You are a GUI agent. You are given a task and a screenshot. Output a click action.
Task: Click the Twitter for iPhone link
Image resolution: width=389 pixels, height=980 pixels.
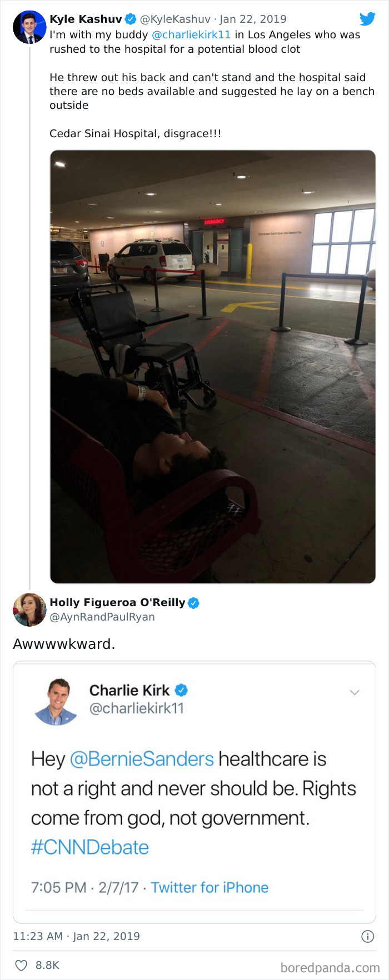point(210,887)
